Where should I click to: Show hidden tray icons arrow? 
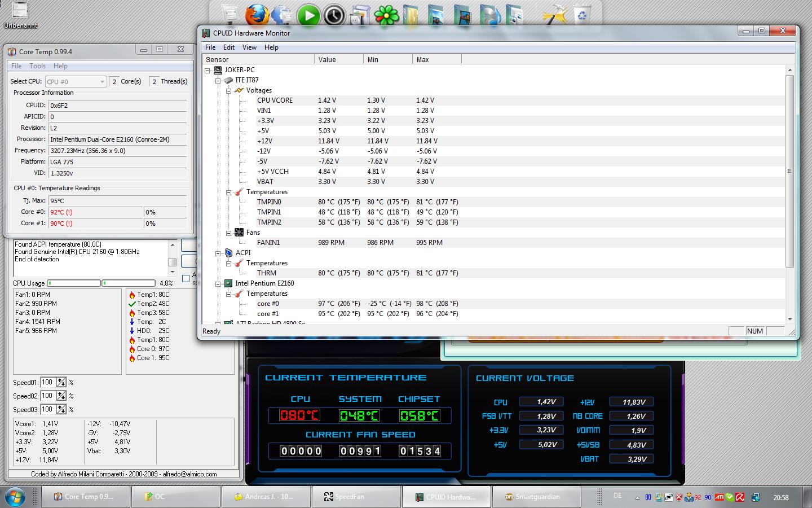click(638, 498)
